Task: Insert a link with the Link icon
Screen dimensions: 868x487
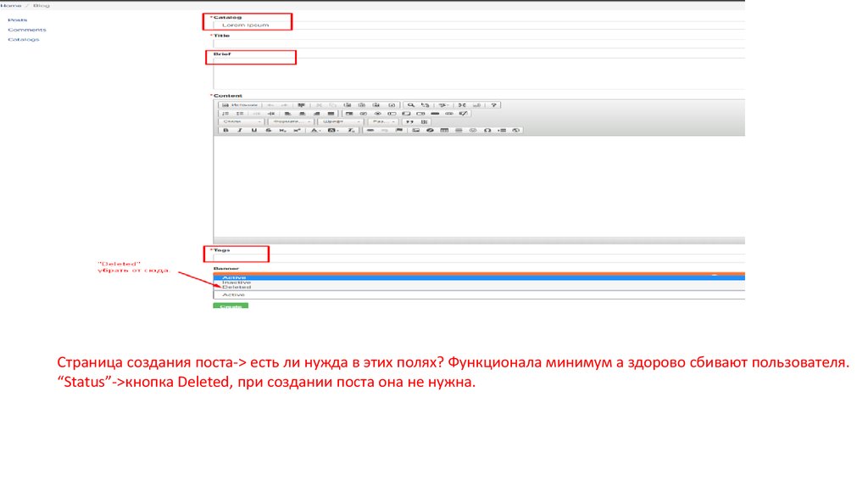Action: [x=370, y=130]
